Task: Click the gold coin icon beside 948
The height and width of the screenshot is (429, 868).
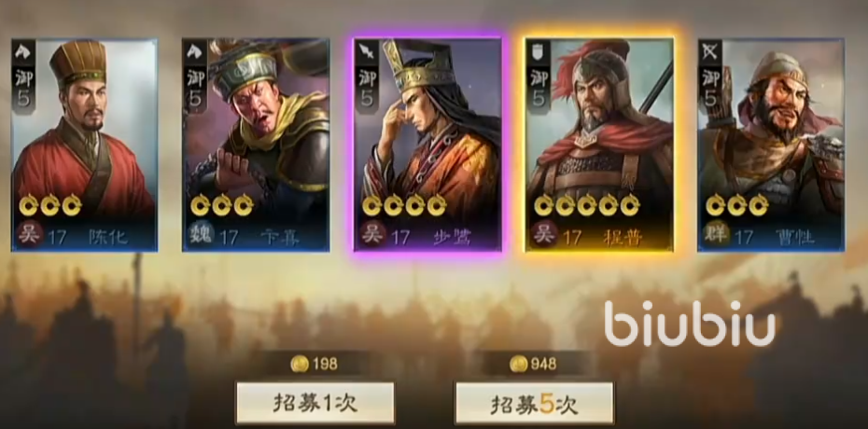Action: point(519,364)
